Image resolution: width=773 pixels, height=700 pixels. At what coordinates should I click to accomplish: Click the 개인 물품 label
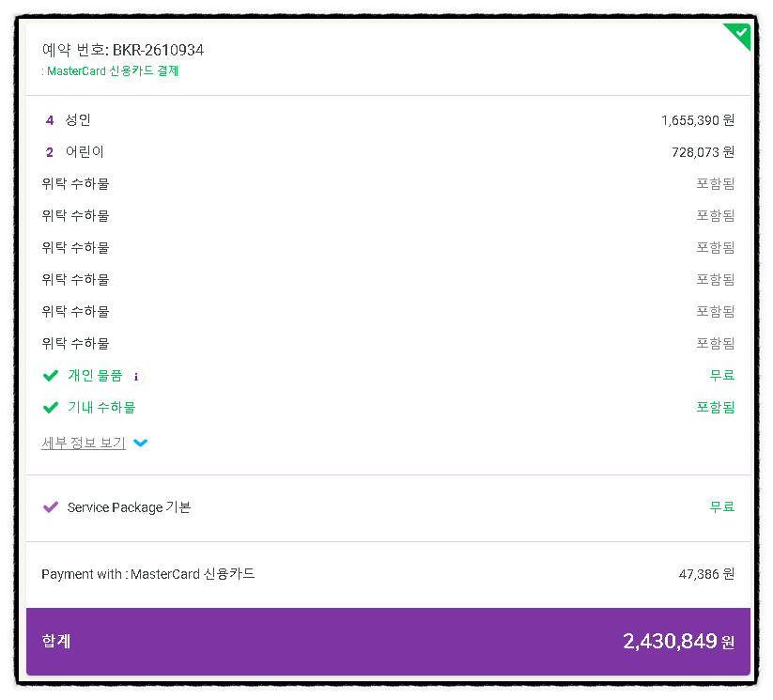pos(95,376)
